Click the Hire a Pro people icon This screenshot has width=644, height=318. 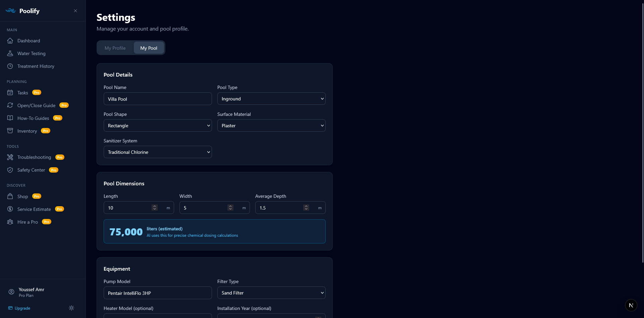10,222
